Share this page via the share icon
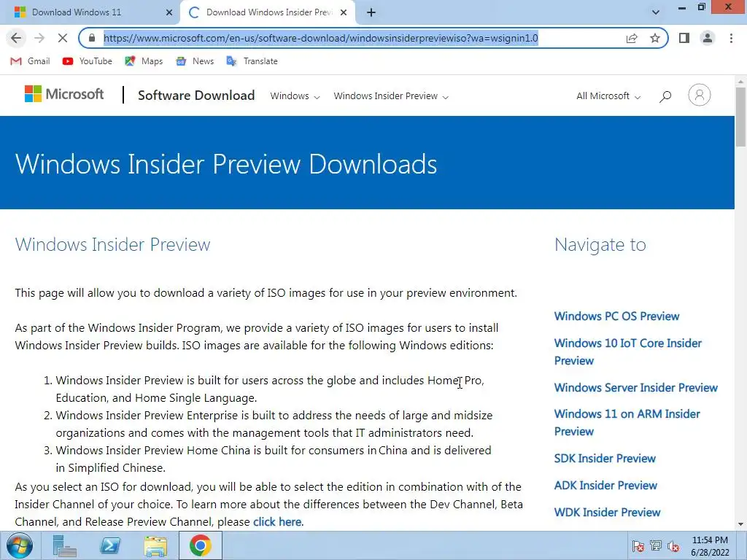This screenshot has width=747, height=560. click(x=632, y=38)
